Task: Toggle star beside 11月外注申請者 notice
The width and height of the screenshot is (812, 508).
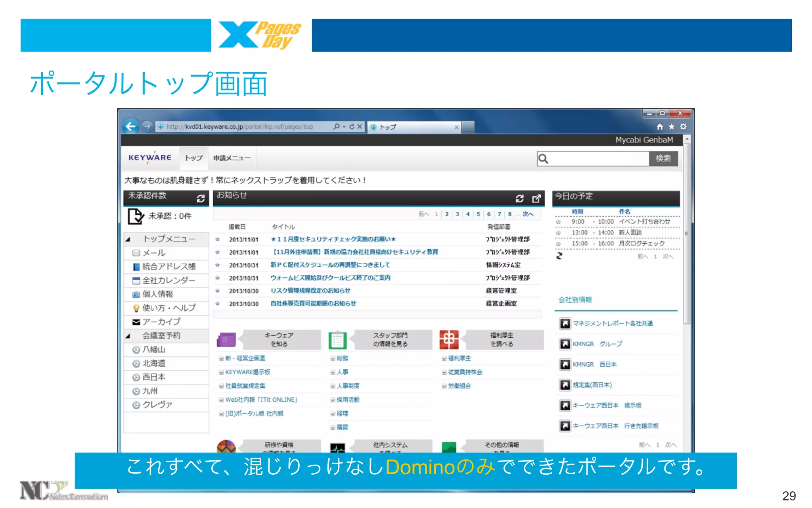Action: (x=218, y=252)
